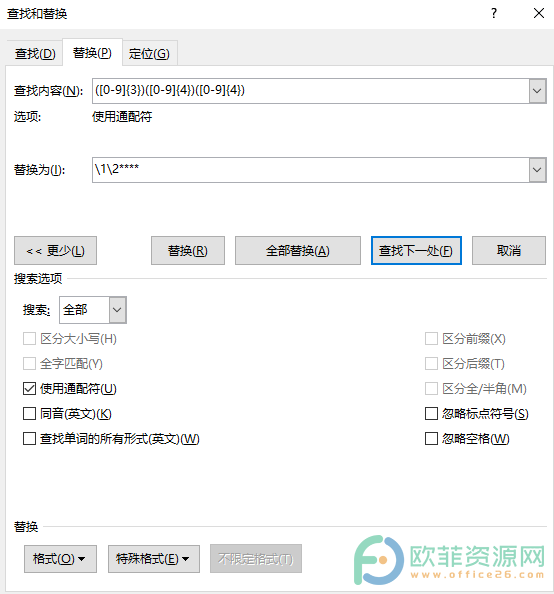Click the help question mark icon
This screenshot has width=554, height=594.
pos(494,14)
